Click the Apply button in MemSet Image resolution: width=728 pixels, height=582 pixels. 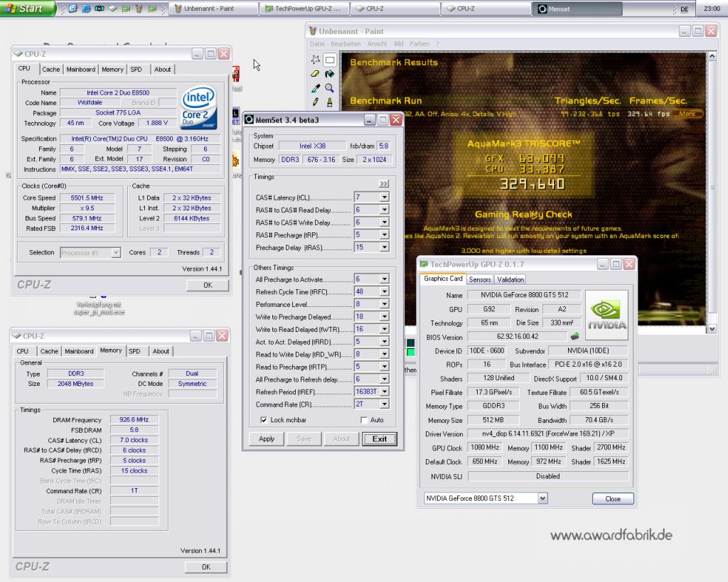[x=267, y=438]
